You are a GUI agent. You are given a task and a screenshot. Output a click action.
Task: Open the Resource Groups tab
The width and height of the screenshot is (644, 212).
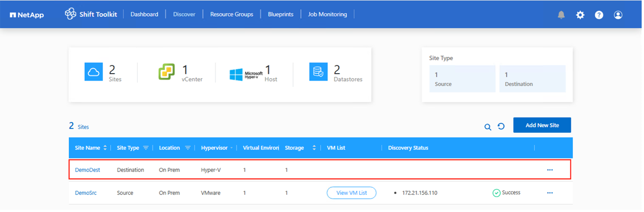232,14
